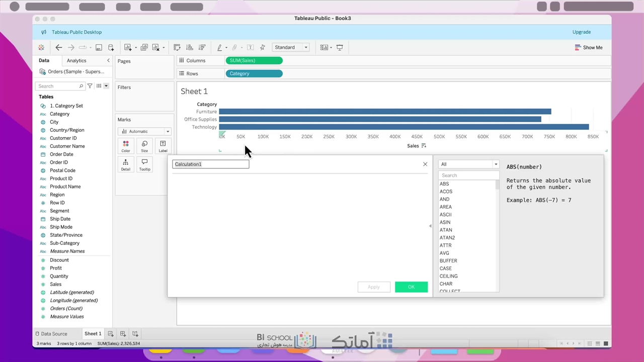644x362 pixels.
Task: Click the Calculation1 name field
Action: point(210,164)
